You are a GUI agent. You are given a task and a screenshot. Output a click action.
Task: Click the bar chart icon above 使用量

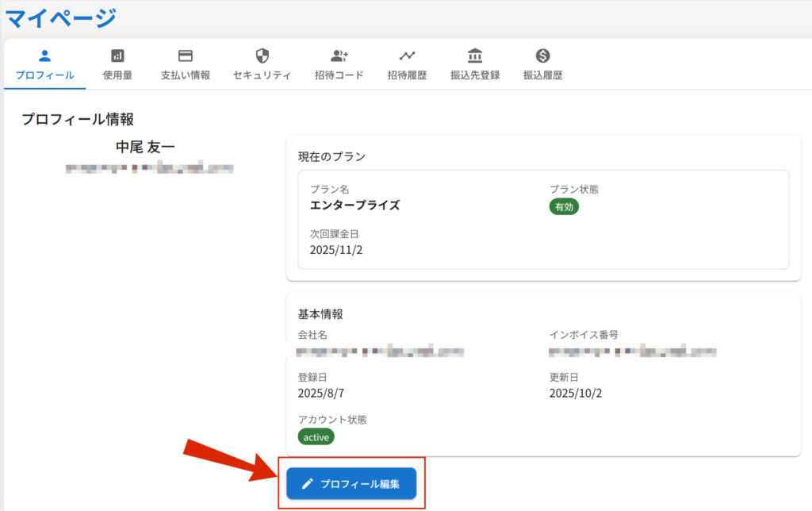(x=117, y=56)
